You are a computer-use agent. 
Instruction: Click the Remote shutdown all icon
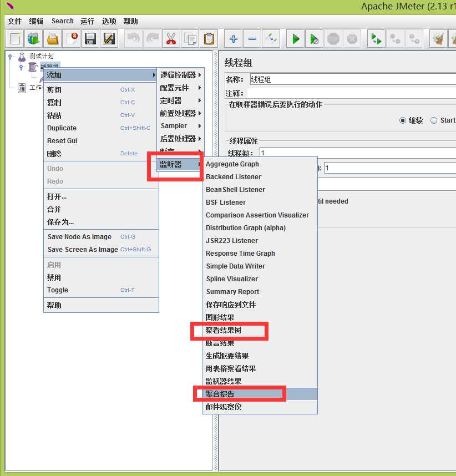pyautogui.click(x=414, y=39)
